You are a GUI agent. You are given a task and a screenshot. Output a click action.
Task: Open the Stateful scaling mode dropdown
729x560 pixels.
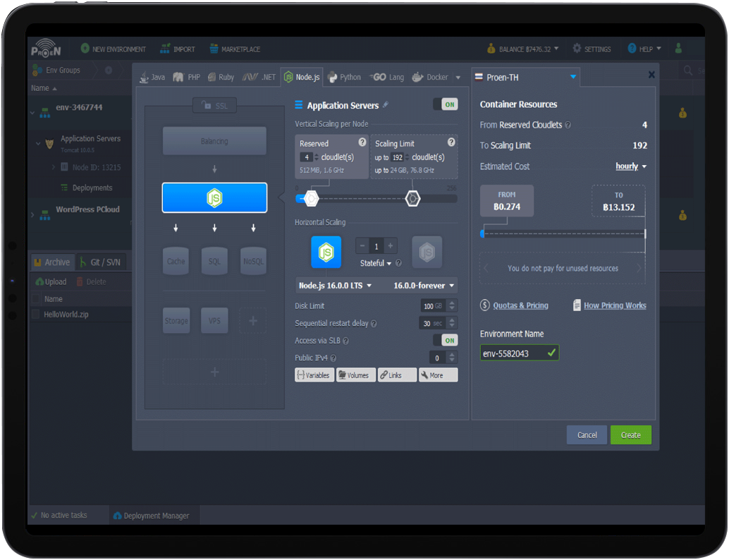click(x=376, y=263)
